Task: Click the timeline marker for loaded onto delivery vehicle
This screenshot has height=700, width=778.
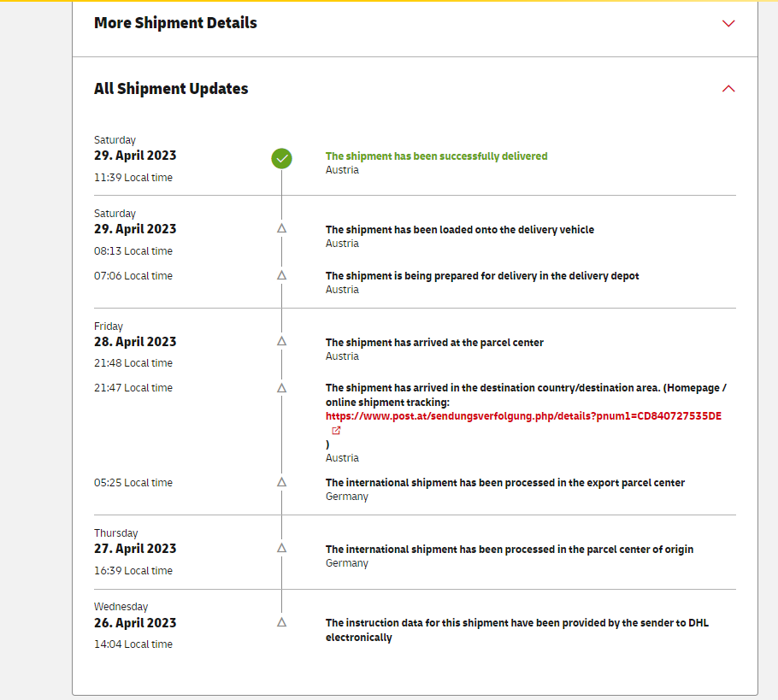Action: pos(281,228)
